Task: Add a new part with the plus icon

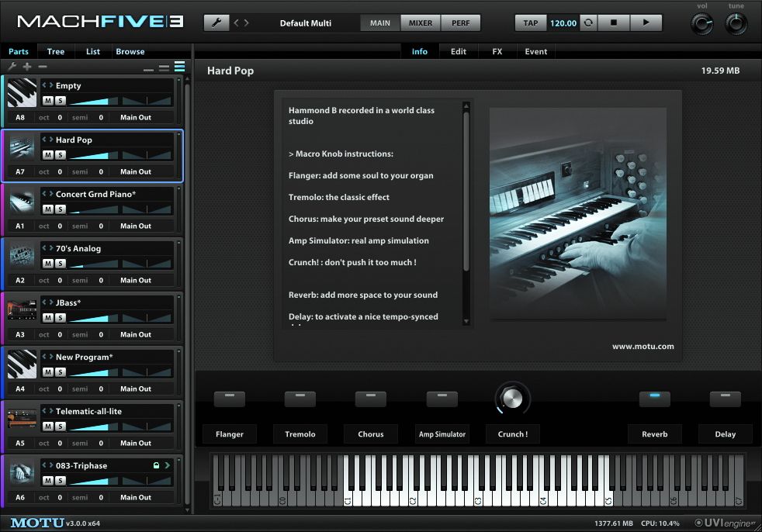Action: 27,67
